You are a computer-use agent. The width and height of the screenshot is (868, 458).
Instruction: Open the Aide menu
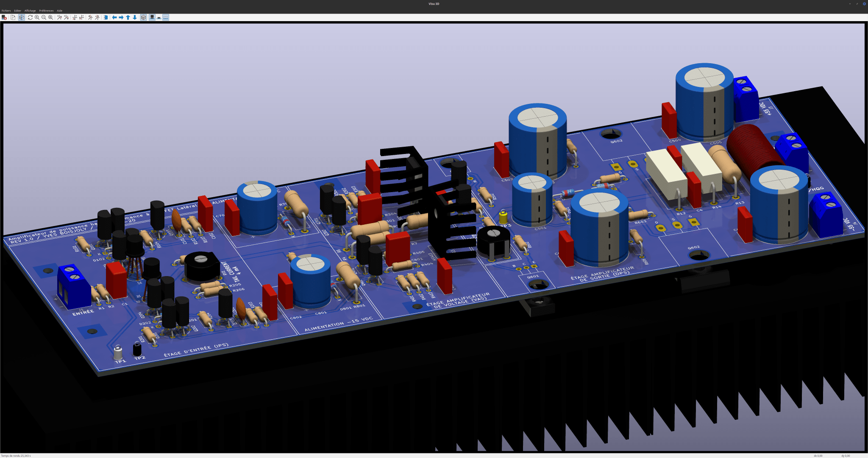click(60, 11)
